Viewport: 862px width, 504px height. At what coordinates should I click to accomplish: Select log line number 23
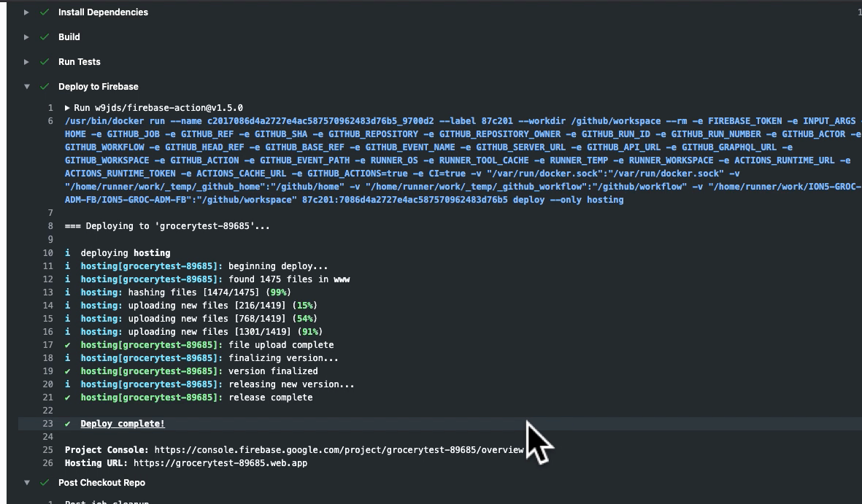pyautogui.click(x=48, y=424)
